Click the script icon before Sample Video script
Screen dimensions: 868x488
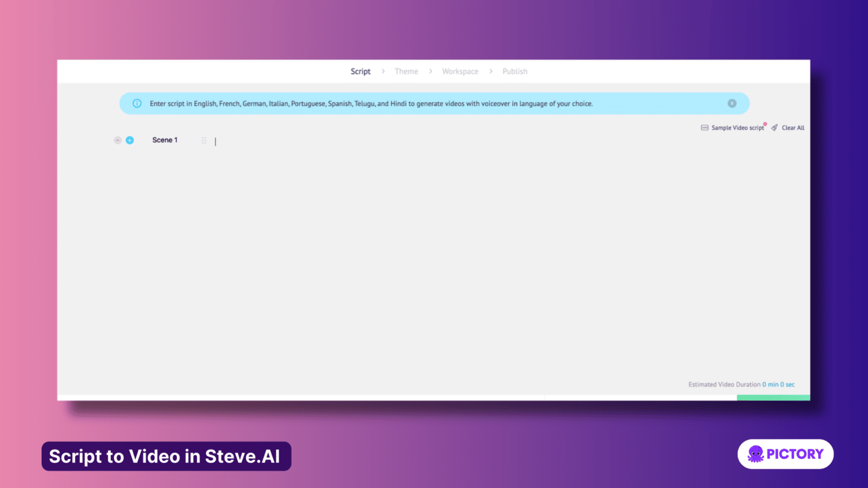705,128
